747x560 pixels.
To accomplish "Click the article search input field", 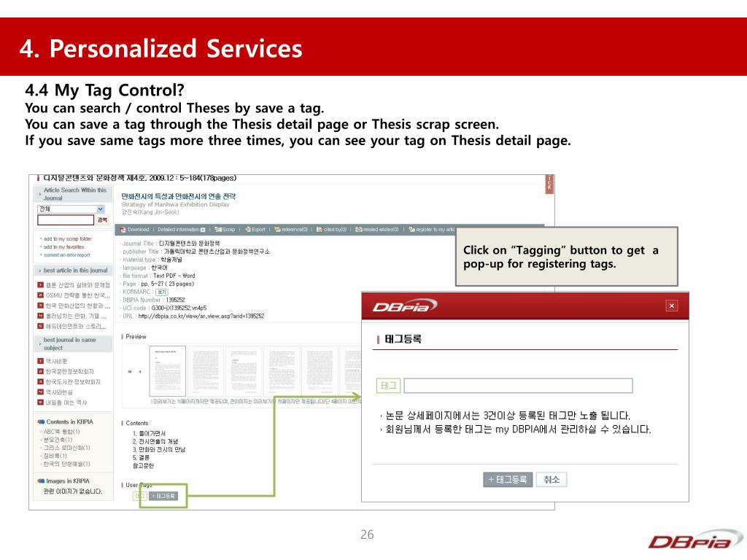I will tap(66, 219).
